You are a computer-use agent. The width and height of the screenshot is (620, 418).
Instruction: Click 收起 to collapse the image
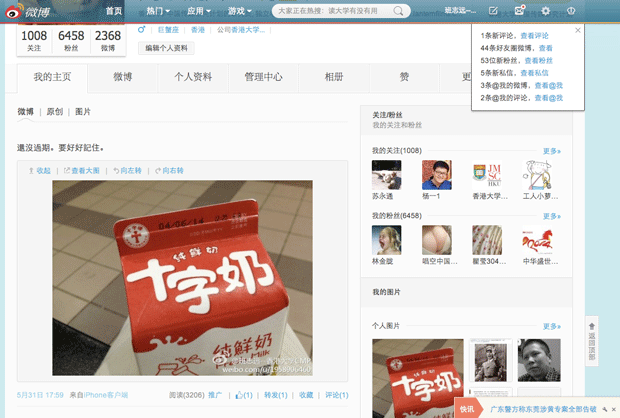coord(40,170)
